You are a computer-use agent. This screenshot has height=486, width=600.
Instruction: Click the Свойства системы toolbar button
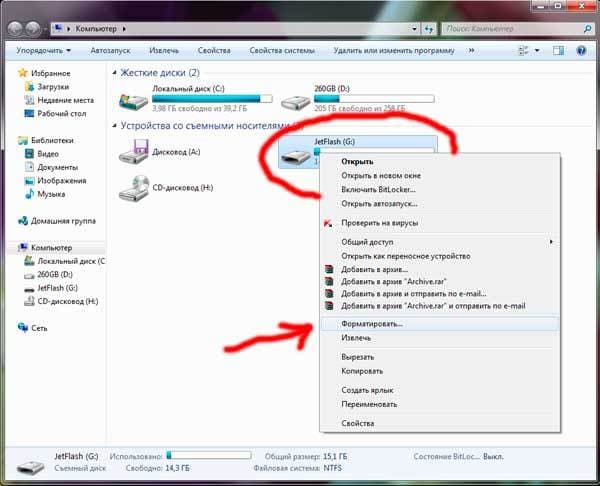(x=282, y=51)
